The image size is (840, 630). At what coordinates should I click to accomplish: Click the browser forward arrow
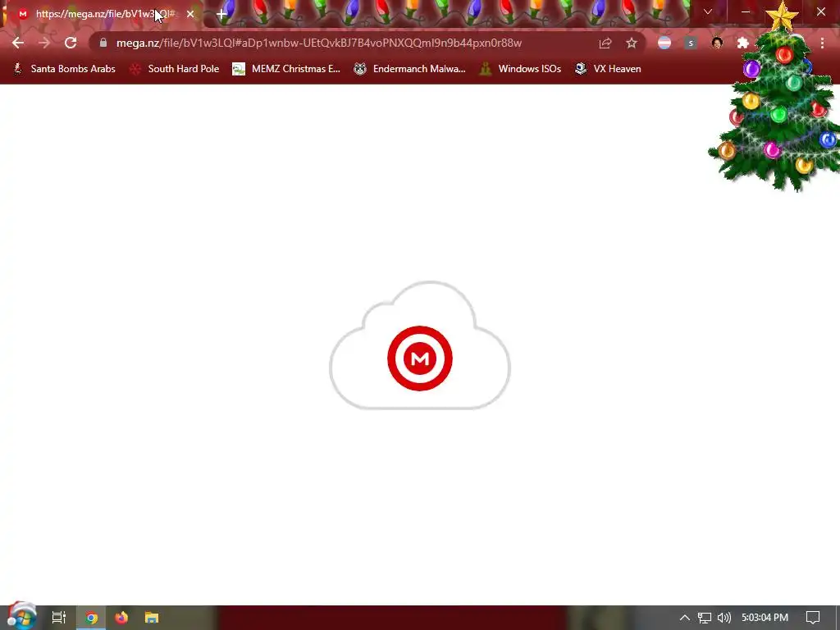pyautogui.click(x=44, y=43)
